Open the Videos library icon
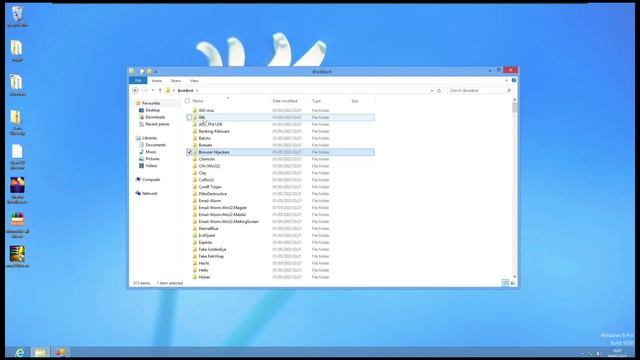 tap(141, 166)
